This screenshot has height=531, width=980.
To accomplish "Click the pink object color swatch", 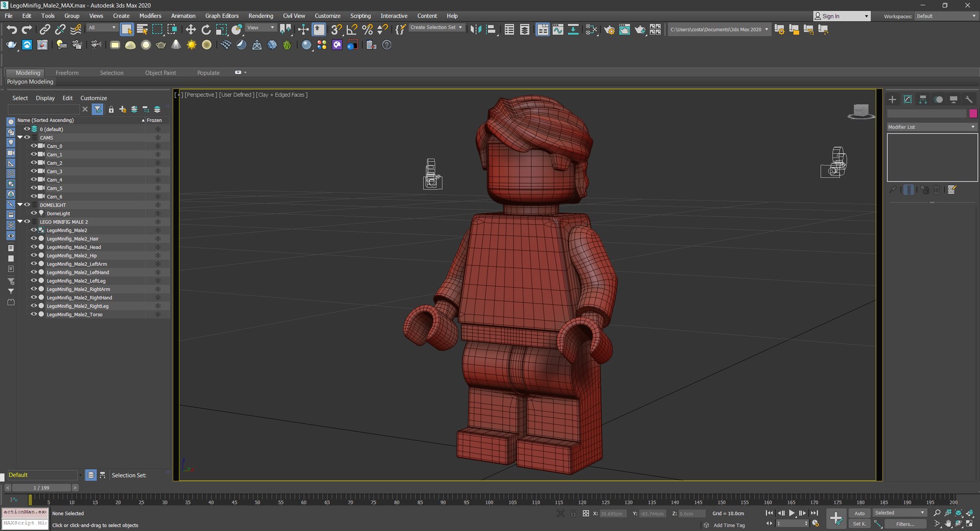I will 973,113.
